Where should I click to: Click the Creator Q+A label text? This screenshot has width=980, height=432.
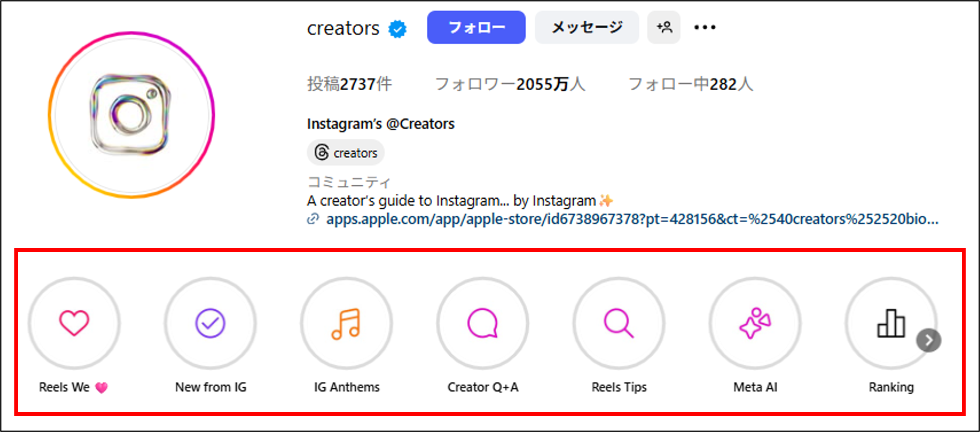pyautogui.click(x=483, y=387)
